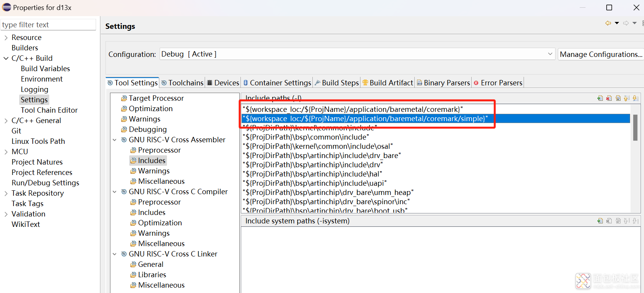Expand the MCU node

coord(6,152)
